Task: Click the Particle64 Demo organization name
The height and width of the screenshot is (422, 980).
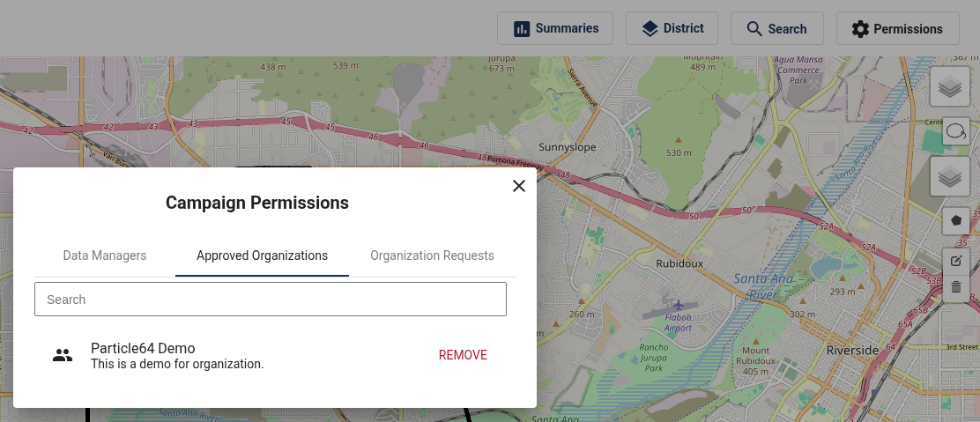Action: (143, 348)
